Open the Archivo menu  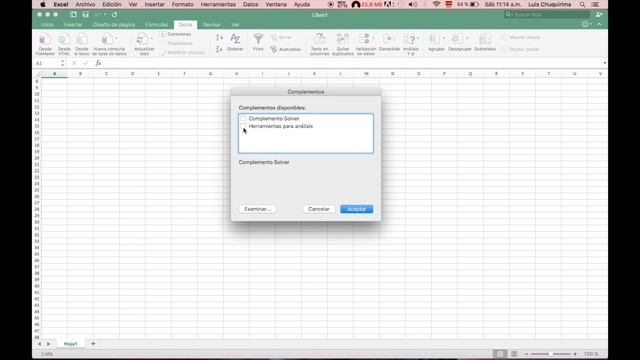(x=85, y=4)
